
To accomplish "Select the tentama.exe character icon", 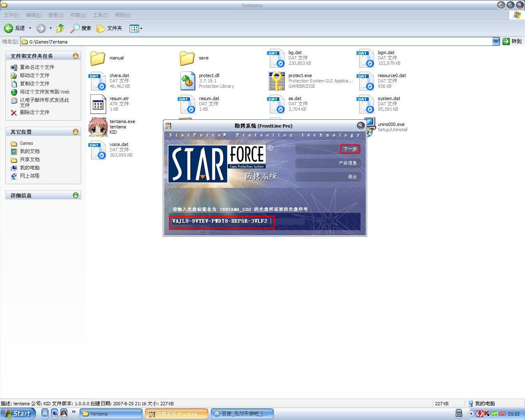I will 98,127.
